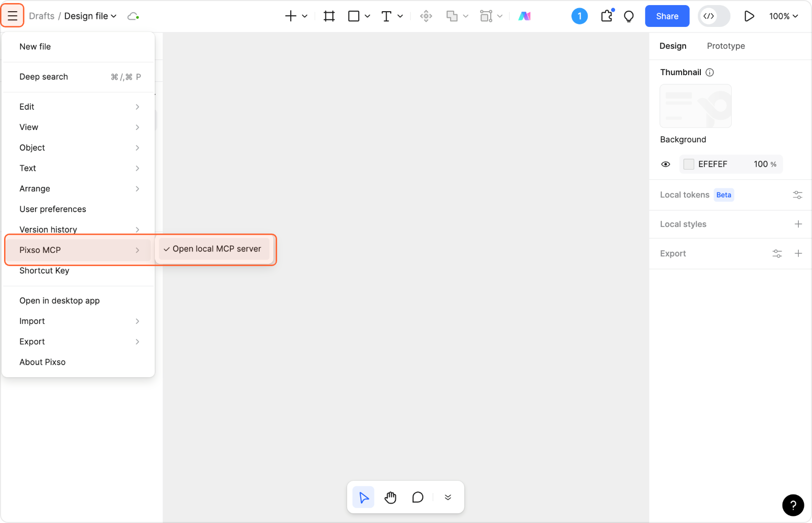
Task: Select the comment bubble tool
Action: [418, 498]
